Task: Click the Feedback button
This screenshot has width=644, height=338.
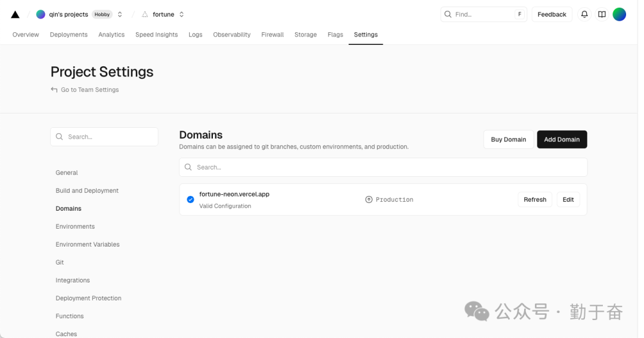Action: (x=552, y=14)
